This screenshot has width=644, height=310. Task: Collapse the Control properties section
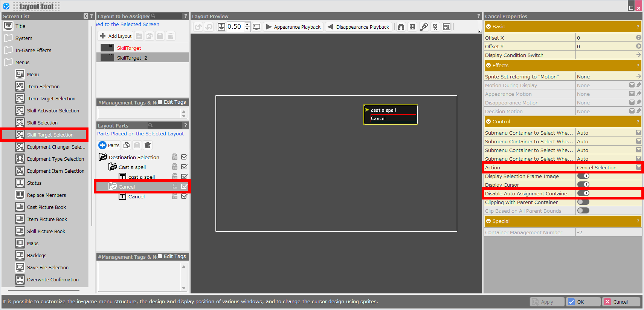pos(488,121)
